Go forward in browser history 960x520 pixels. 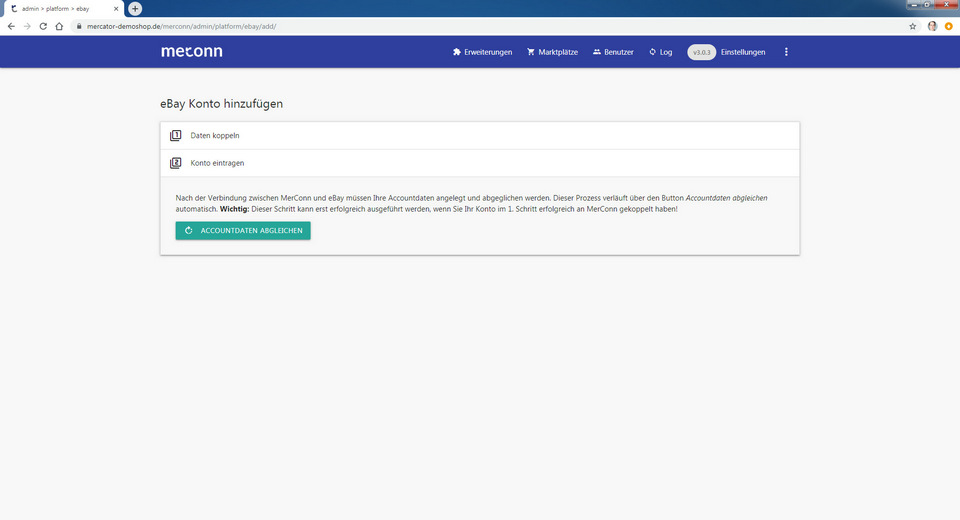(x=27, y=26)
